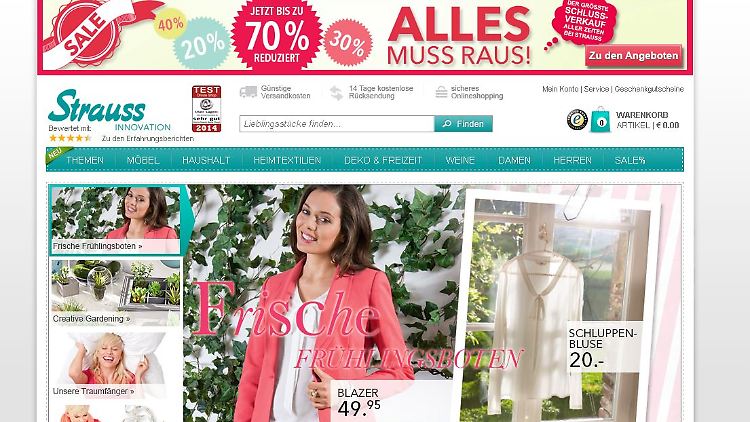Select the Unsere Traumfänger thumbnail
Screen dimensions: 750x422
coord(115,365)
